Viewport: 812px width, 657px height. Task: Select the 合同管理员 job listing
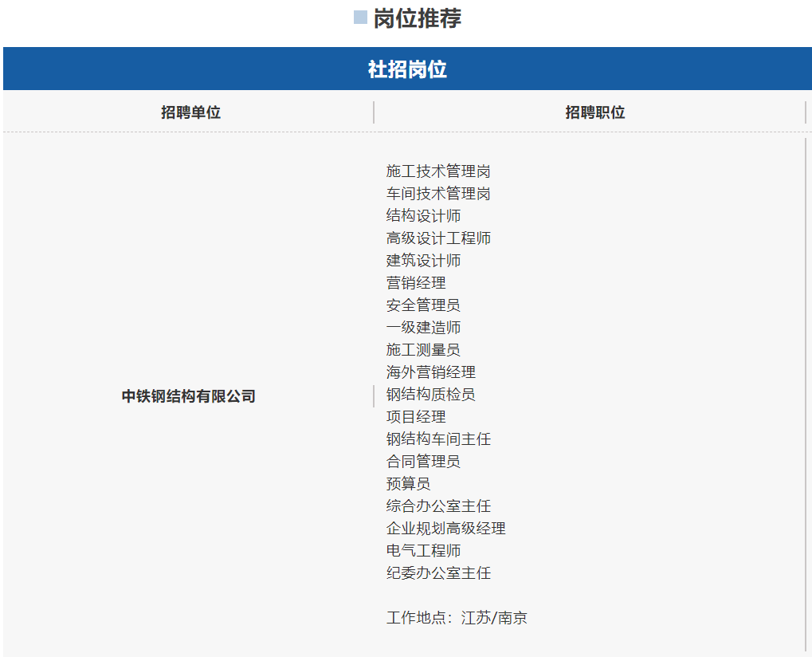(x=423, y=461)
